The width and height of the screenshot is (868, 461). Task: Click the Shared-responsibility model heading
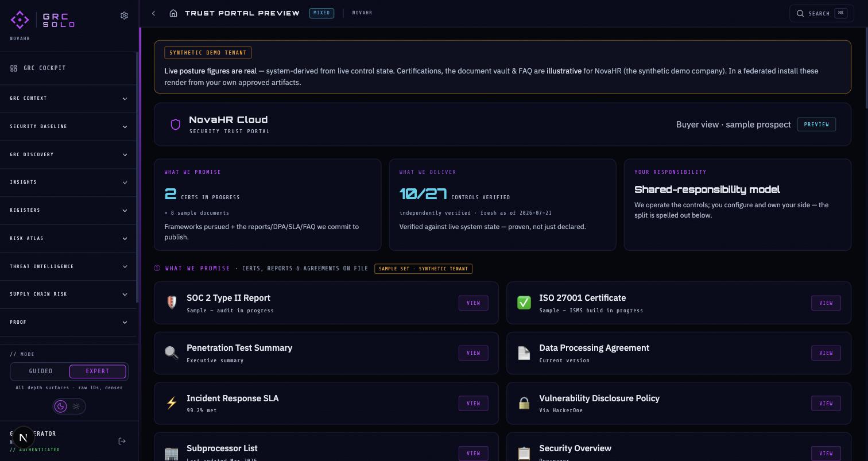point(707,189)
